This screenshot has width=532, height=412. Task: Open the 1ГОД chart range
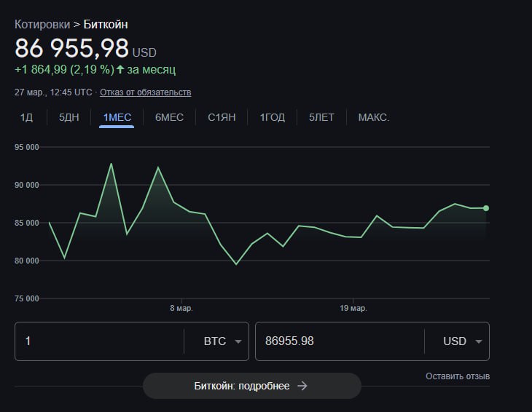[x=273, y=118]
